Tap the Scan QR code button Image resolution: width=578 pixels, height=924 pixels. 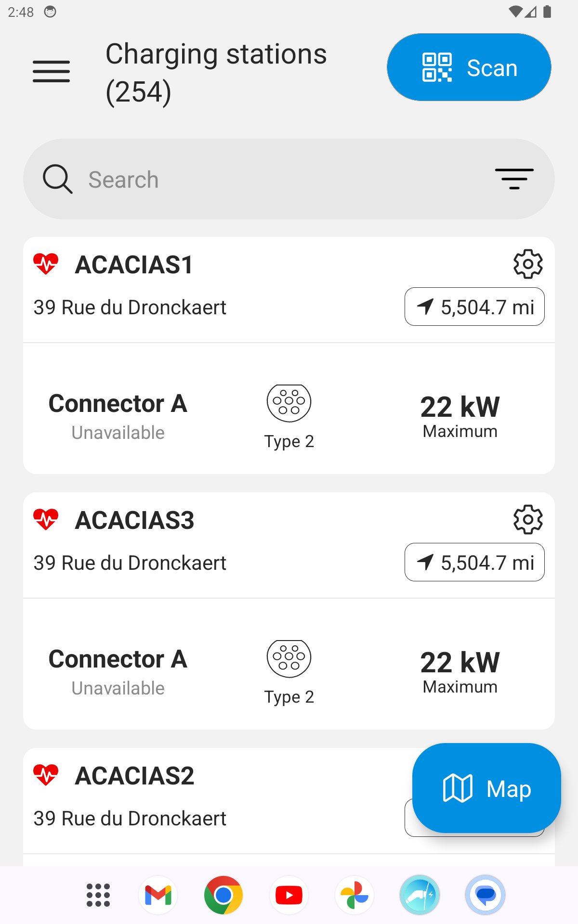click(x=469, y=67)
